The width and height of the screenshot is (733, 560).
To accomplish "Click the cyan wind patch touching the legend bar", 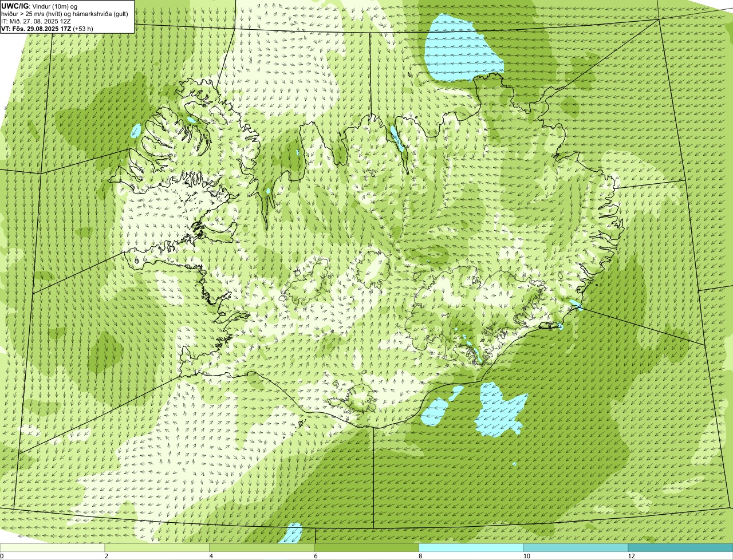I will click(291, 533).
